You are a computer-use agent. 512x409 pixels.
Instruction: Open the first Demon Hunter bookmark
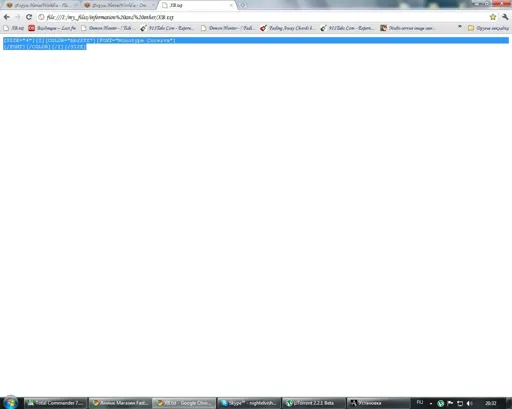click(x=108, y=28)
